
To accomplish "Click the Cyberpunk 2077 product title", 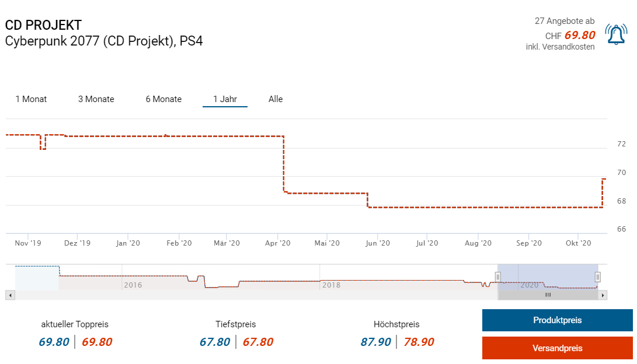I will [x=104, y=41].
